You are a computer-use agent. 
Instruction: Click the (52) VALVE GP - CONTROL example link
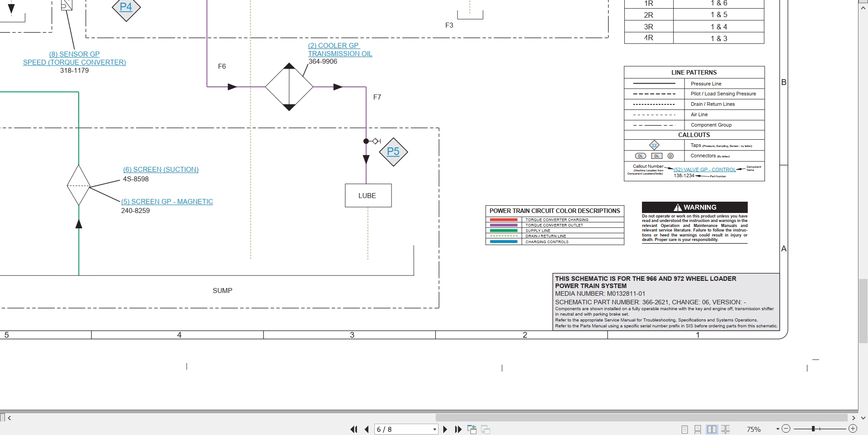click(704, 170)
